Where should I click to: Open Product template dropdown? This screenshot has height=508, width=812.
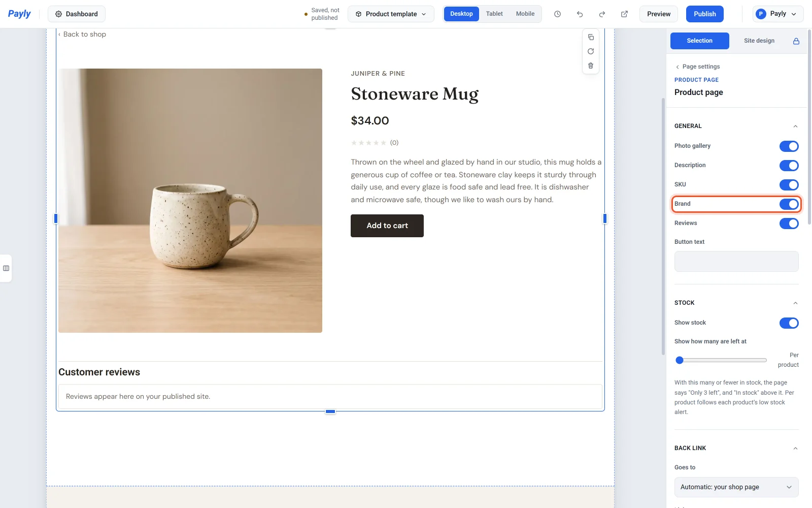(391, 14)
